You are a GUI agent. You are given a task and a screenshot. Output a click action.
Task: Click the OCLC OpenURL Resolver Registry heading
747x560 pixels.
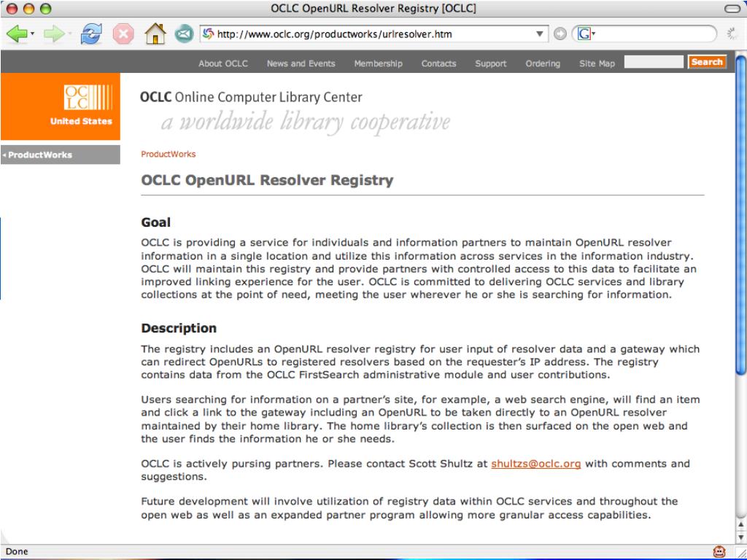(267, 180)
